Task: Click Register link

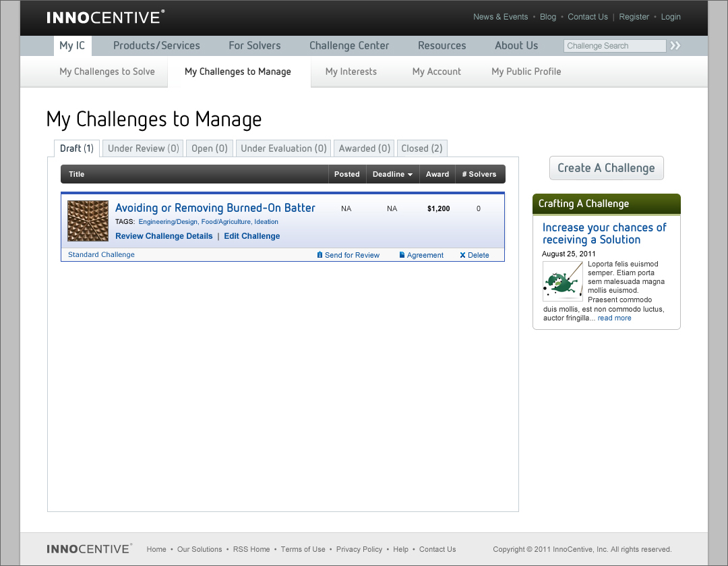Action: click(x=634, y=17)
